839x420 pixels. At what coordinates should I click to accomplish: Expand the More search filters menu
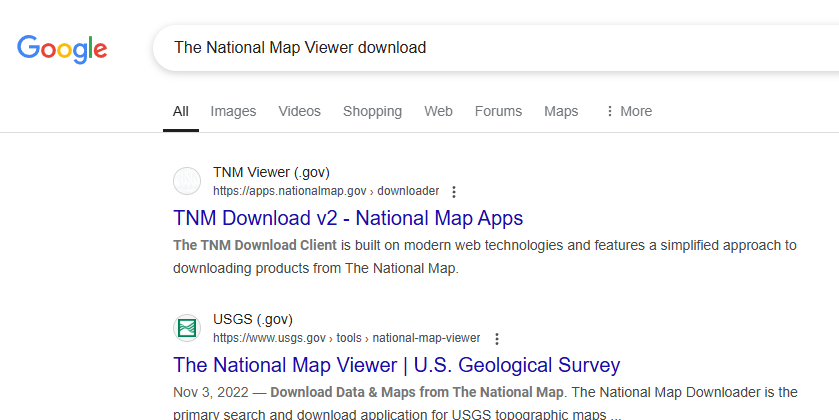click(628, 111)
